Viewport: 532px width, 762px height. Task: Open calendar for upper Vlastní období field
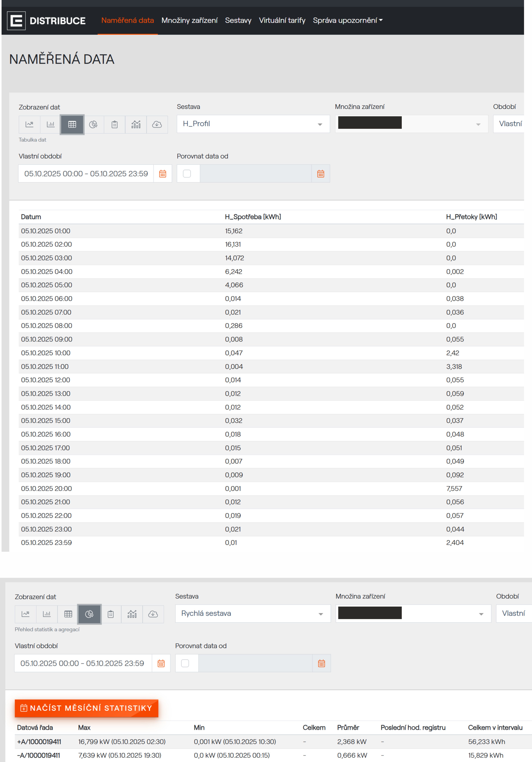[x=163, y=174]
